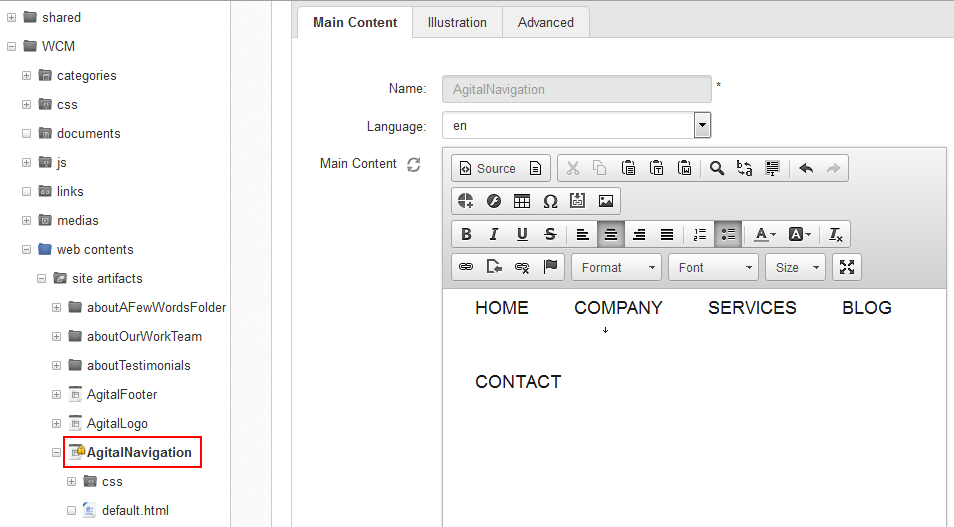The height and width of the screenshot is (527, 954).
Task: Select default.html in the tree
Action: point(135,511)
